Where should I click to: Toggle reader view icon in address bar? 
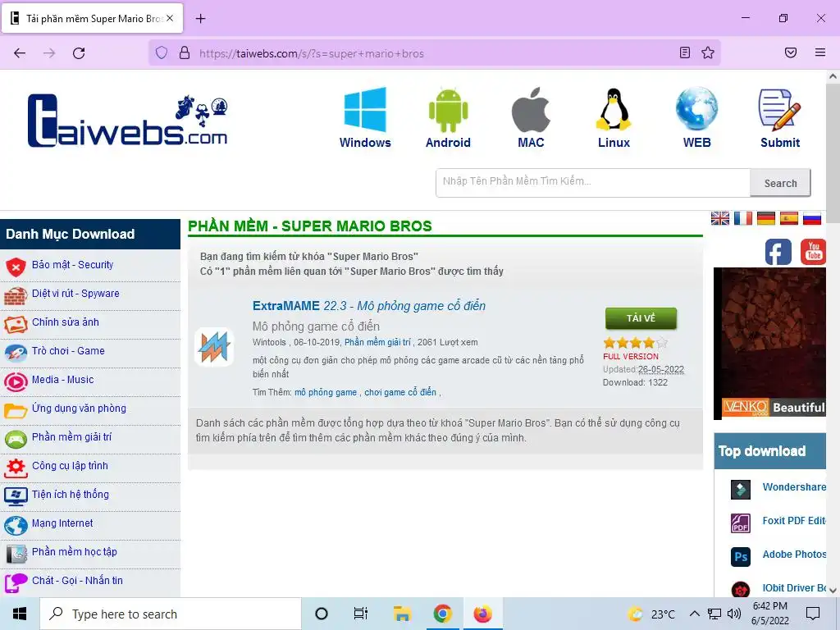pyautogui.click(x=685, y=53)
